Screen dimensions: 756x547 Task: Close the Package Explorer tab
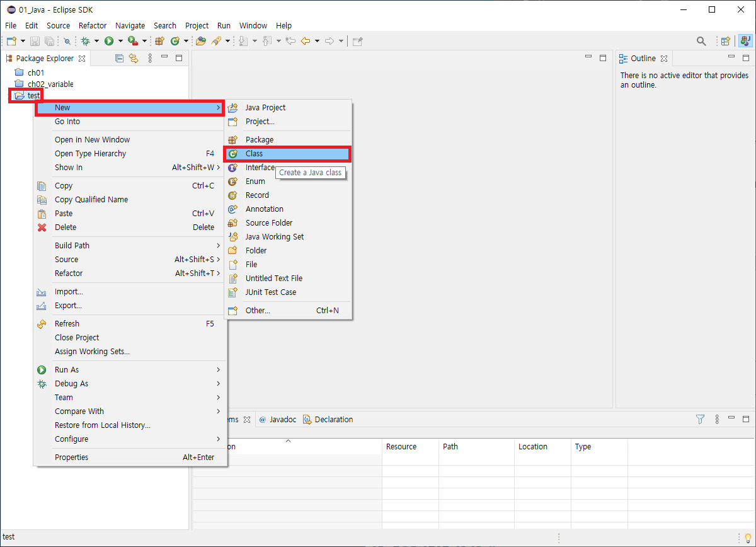pyautogui.click(x=81, y=59)
